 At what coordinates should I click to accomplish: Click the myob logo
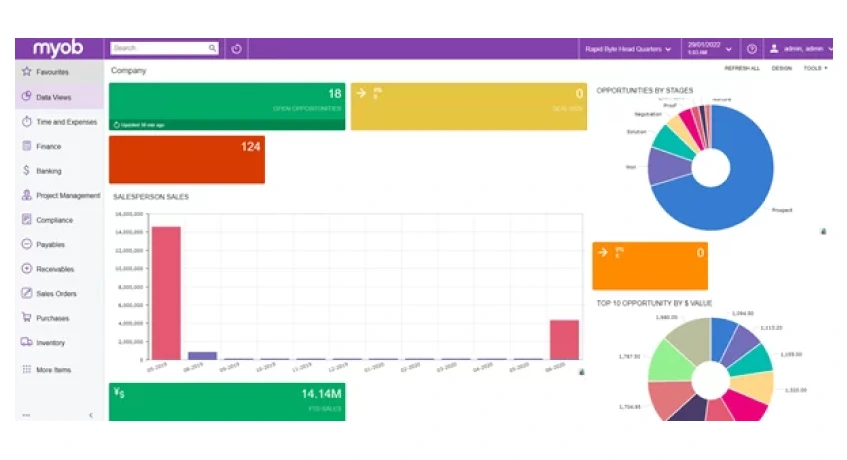(58, 49)
